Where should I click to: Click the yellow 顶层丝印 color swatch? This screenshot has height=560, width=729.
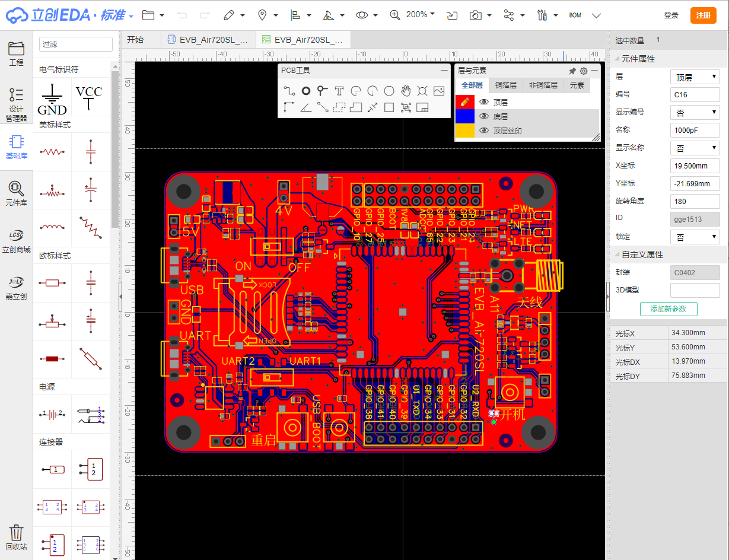pos(464,131)
